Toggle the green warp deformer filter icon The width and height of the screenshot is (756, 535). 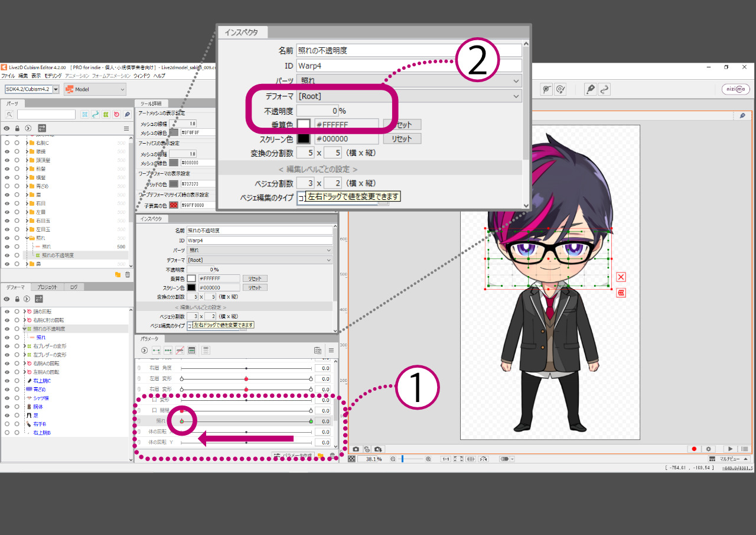click(105, 115)
